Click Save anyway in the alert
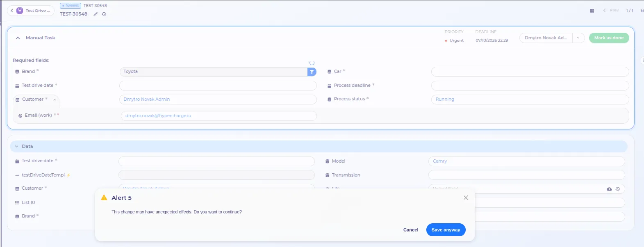The image size is (644, 247). (x=446, y=230)
